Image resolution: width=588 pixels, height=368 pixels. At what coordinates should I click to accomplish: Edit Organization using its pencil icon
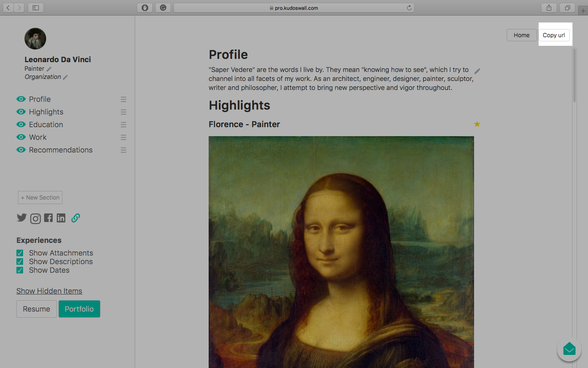click(x=65, y=77)
